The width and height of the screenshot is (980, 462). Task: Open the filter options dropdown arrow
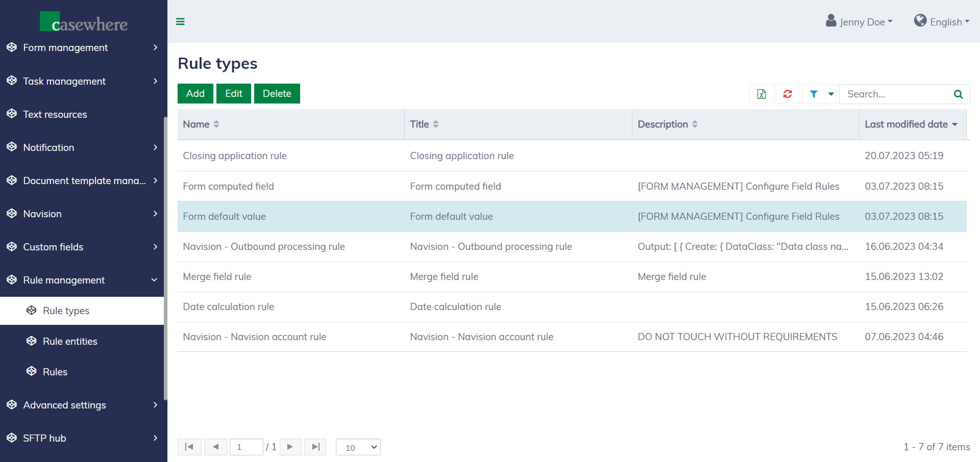(x=831, y=94)
